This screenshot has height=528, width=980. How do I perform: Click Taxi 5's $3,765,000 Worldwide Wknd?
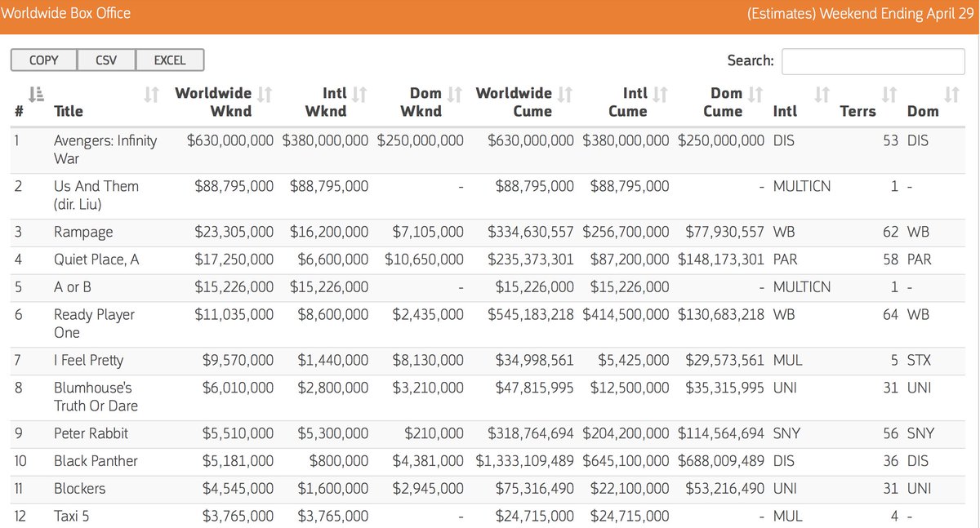click(238, 517)
